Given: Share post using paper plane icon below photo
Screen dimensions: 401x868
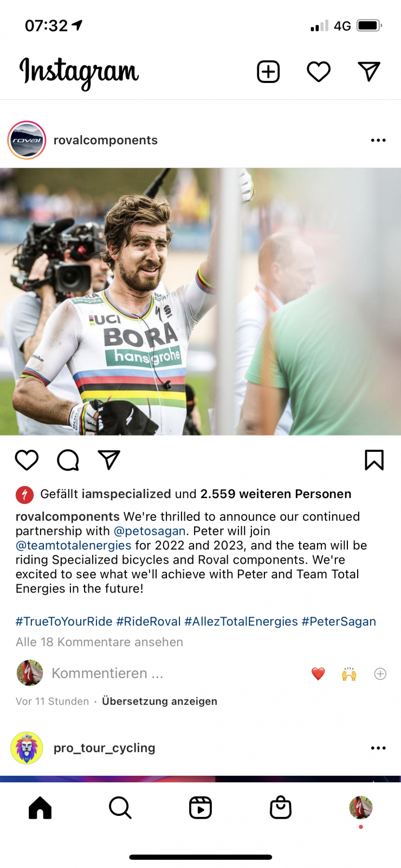Looking at the screenshot, I should click(x=109, y=460).
